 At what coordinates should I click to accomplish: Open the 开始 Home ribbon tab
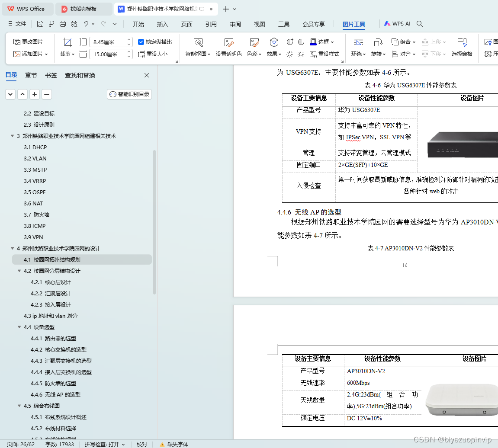138,24
